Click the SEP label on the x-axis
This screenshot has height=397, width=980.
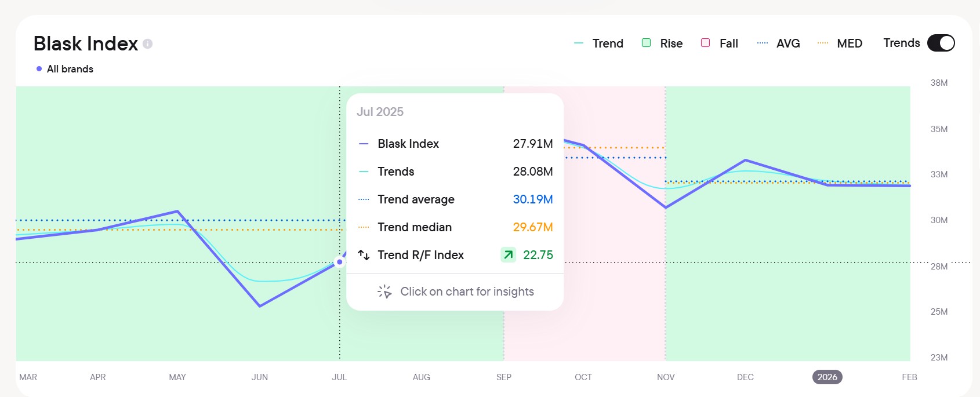pos(504,377)
